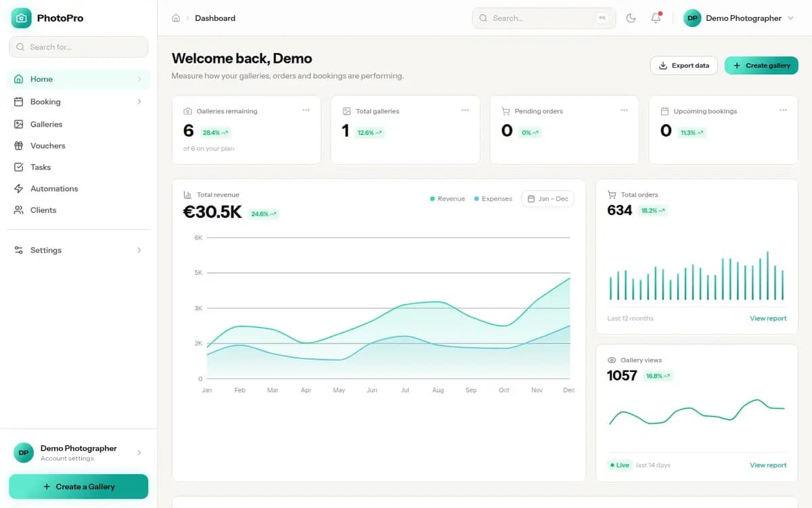This screenshot has height=508, width=812.
Task: Click the Tasks checklist icon
Action: click(x=18, y=167)
